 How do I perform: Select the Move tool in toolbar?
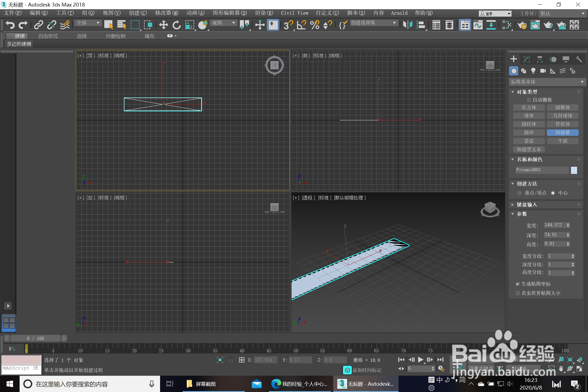(163, 25)
